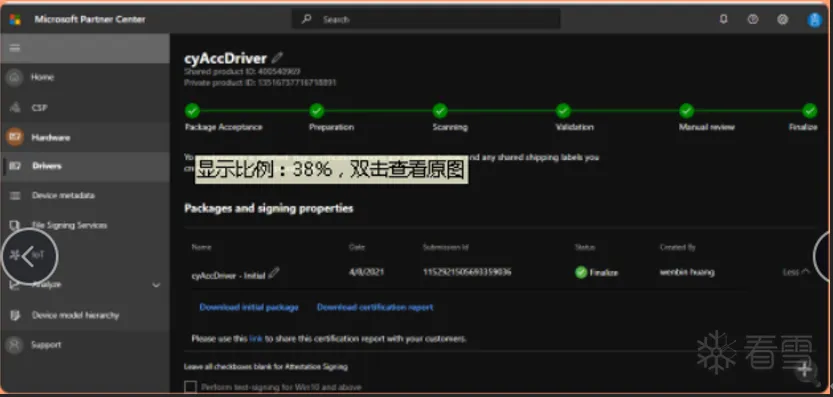Click the Microsoft logo in the header

pos(15,20)
